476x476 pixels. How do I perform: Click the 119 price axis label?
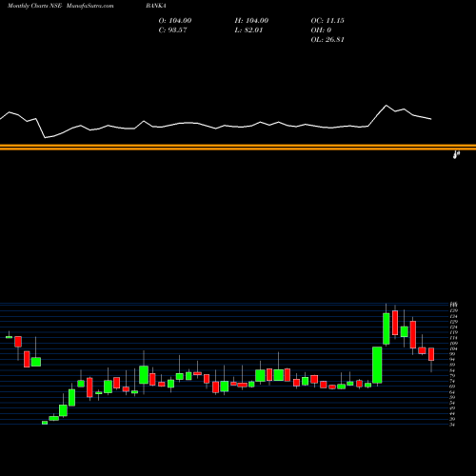point(453,332)
